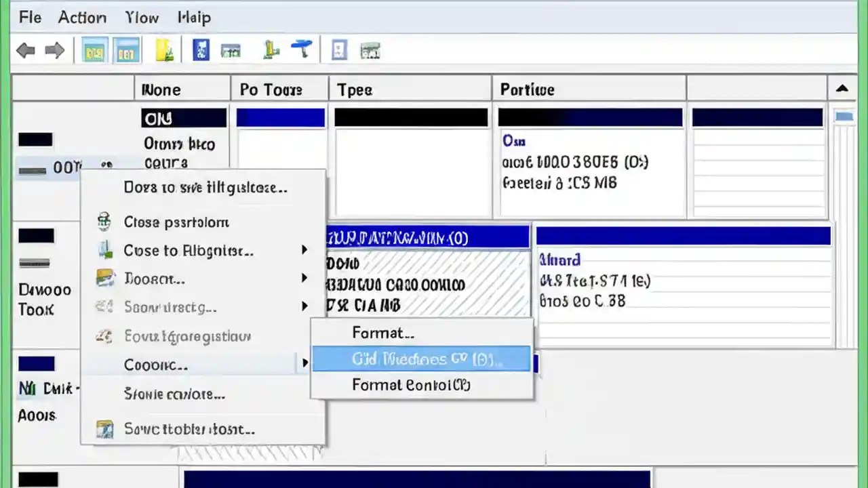The width and height of the screenshot is (868, 488).
Task: Expand the submenu arrow next to the Change option
Action: [306, 364]
